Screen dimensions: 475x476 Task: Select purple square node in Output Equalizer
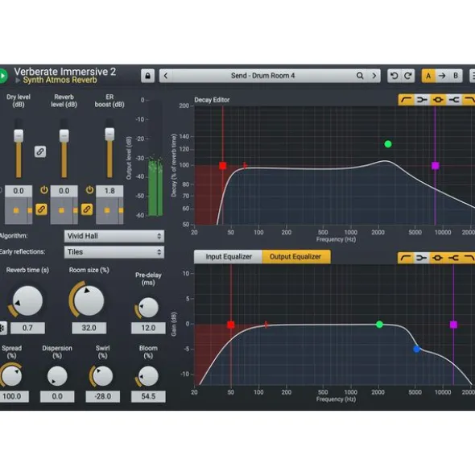pyautogui.click(x=453, y=325)
